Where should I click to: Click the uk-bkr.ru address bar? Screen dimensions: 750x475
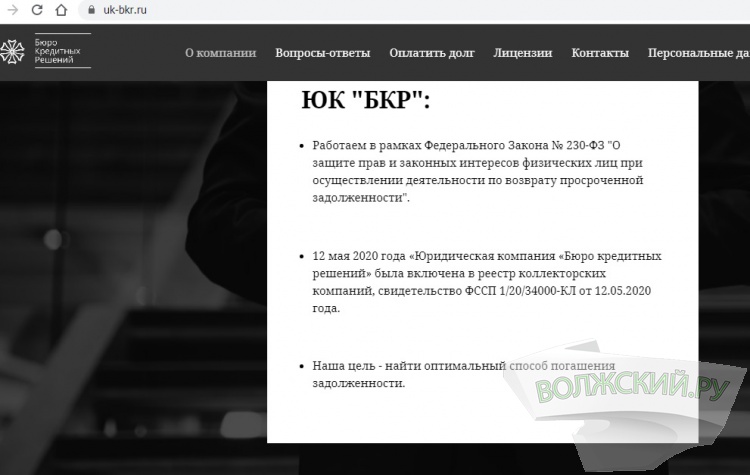click(414, 10)
